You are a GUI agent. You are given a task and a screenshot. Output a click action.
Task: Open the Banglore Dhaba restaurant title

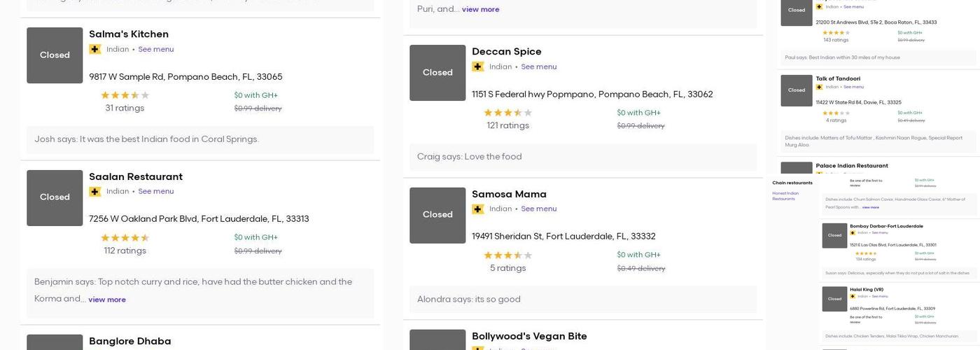tap(129, 341)
